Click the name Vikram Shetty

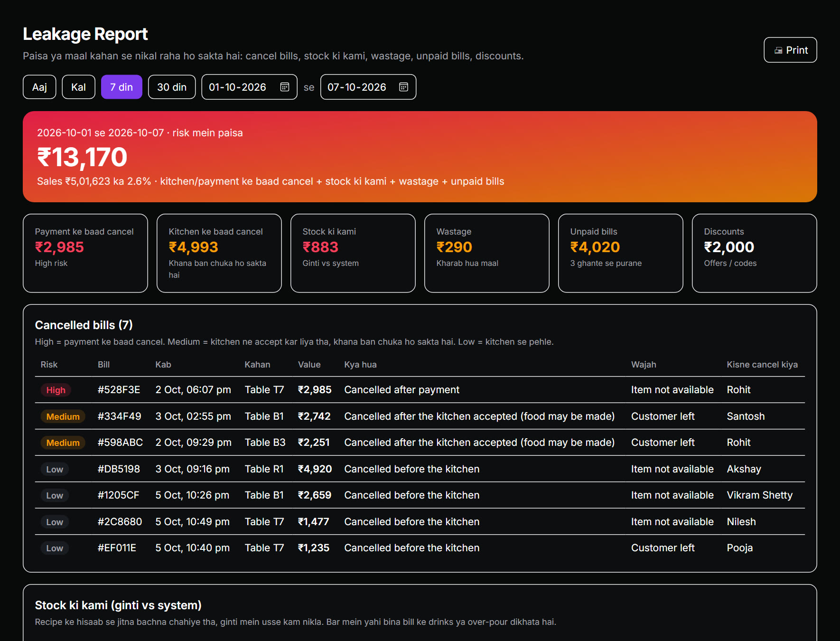pos(760,495)
